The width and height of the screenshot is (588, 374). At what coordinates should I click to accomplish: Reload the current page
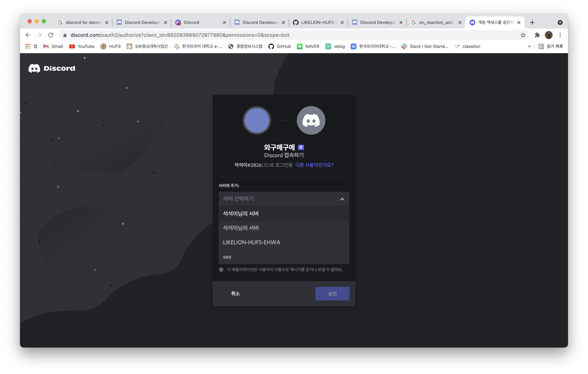[51, 35]
